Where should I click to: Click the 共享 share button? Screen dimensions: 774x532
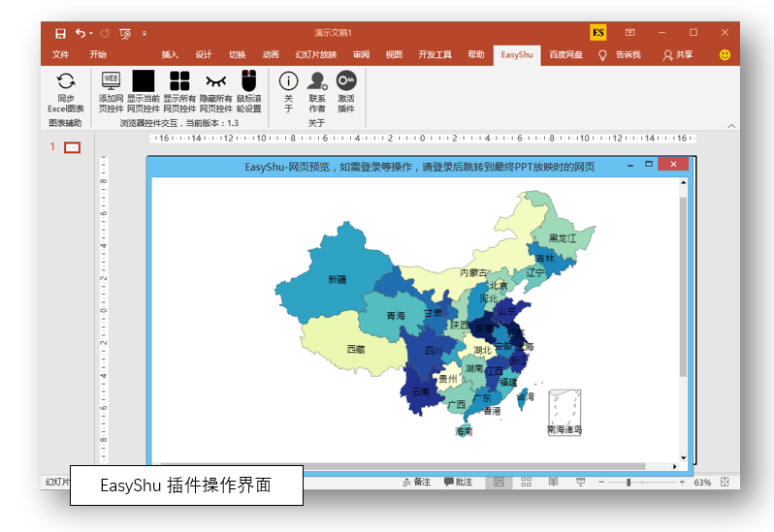coord(678,54)
